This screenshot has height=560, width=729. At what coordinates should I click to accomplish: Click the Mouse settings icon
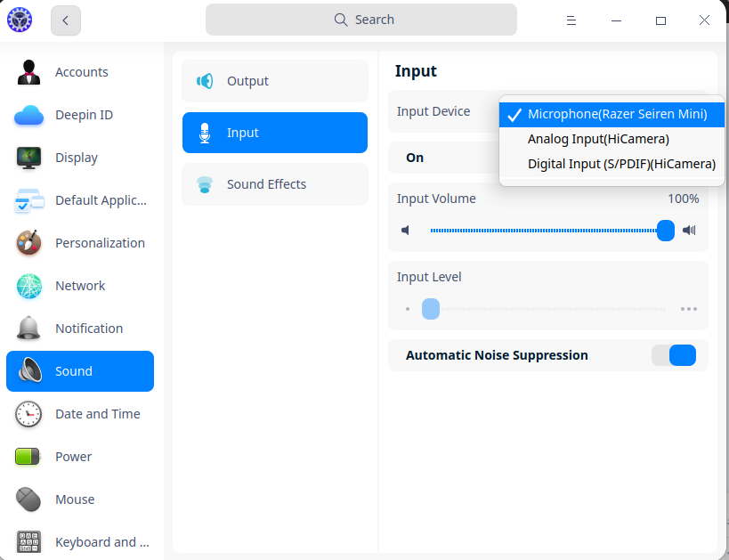click(x=28, y=499)
